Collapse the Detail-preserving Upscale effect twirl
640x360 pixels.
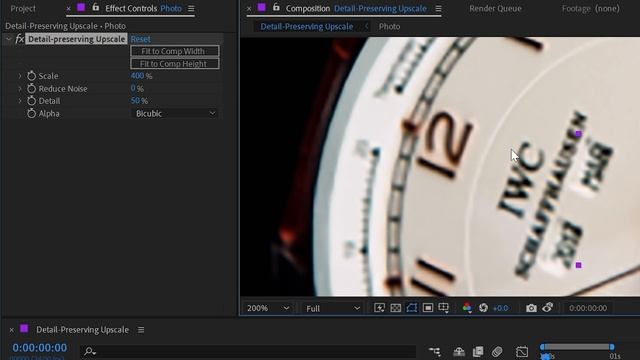(8, 39)
